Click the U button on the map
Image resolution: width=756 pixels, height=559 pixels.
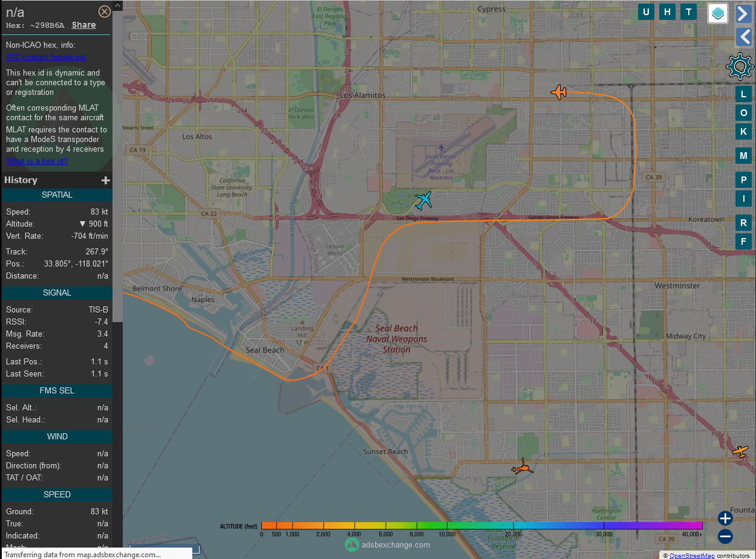point(646,12)
